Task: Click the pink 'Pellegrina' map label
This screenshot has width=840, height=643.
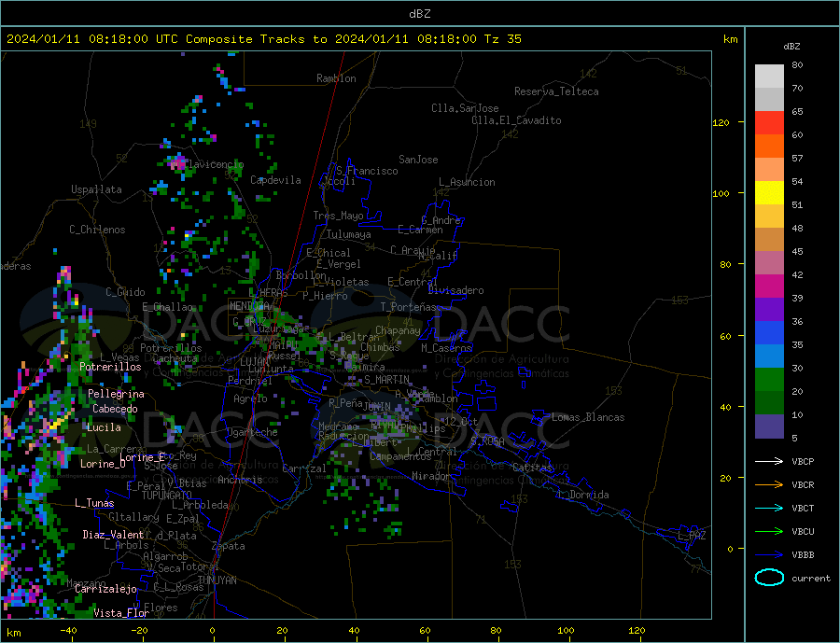Action: (x=116, y=393)
